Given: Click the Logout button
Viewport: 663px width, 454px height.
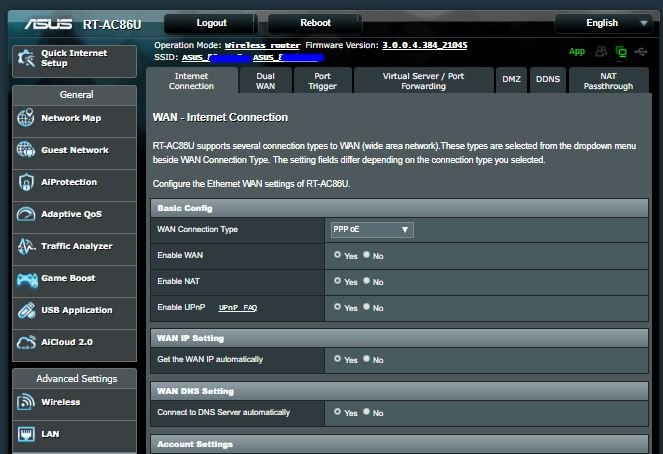Looking at the screenshot, I should [211, 23].
